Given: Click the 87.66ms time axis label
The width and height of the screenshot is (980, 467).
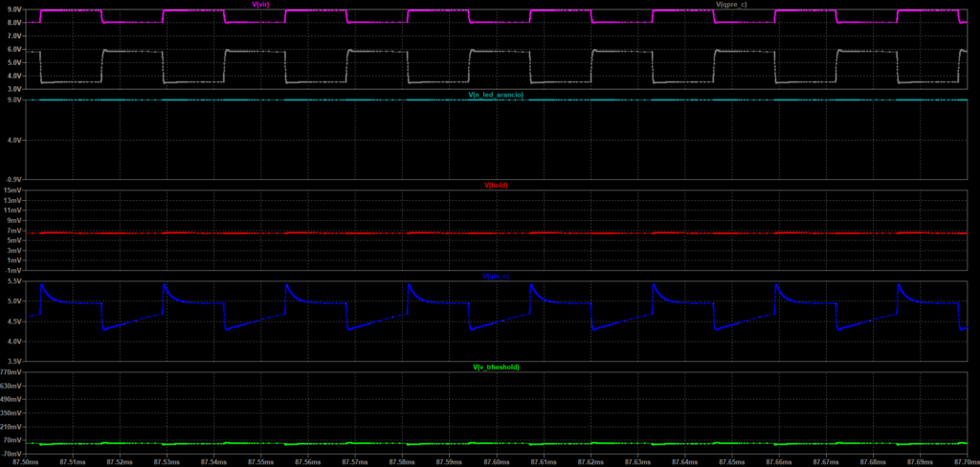Looking at the screenshot, I should coord(778,462).
